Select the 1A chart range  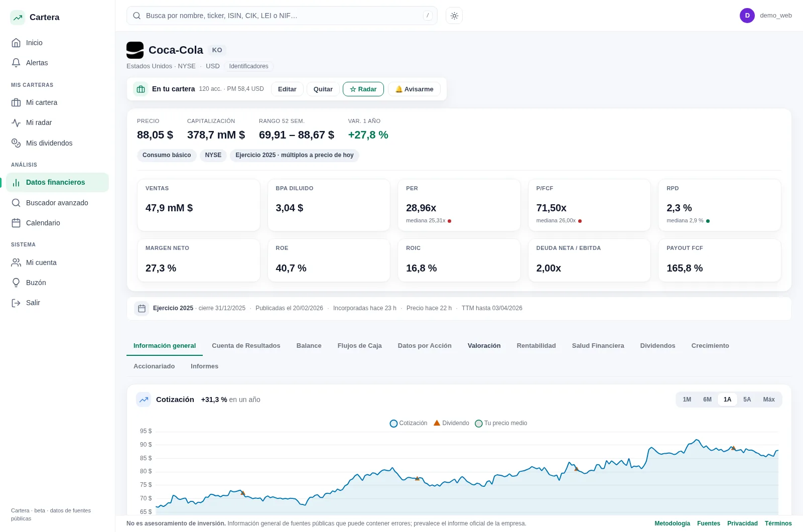pyautogui.click(x=727, y=400)
